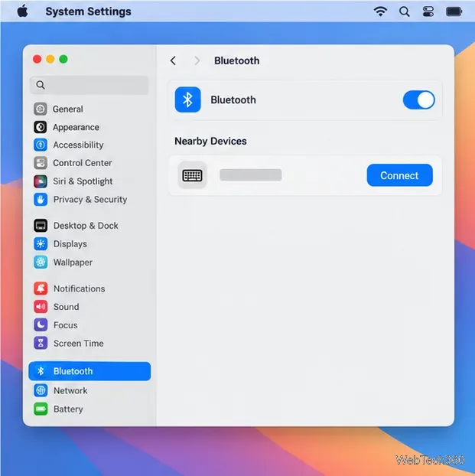Click the Siri & Spotlight icon
This screenshot has height=476, width=475.
pos(41,181)
